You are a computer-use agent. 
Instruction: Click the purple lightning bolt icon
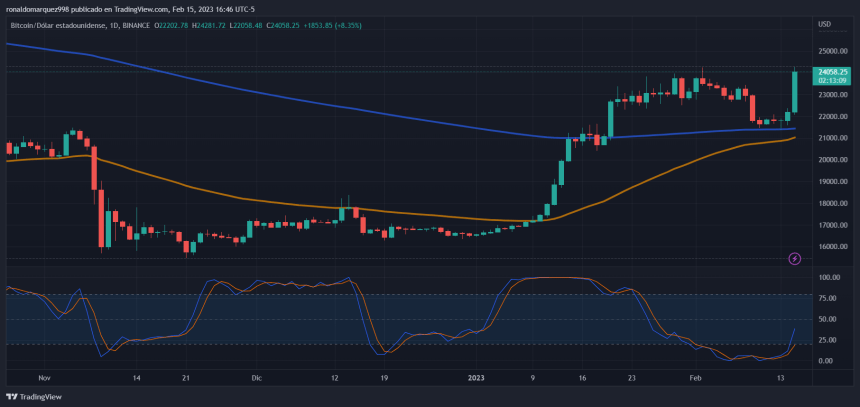(x=795, y=259)
